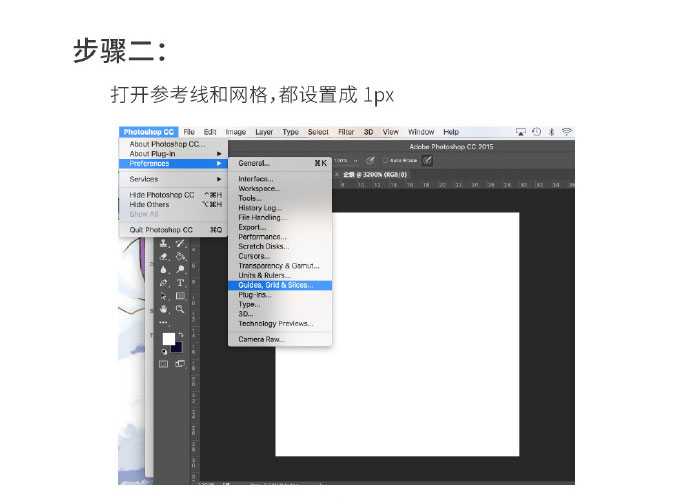Open the View menu

pyautogui.click(x=390, y=132)
